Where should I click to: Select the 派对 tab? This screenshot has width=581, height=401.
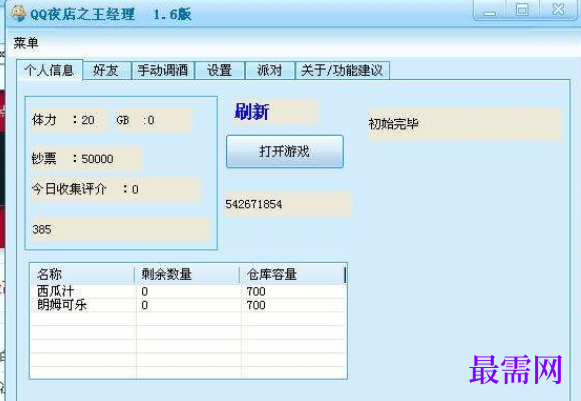(x=270, y=70)
